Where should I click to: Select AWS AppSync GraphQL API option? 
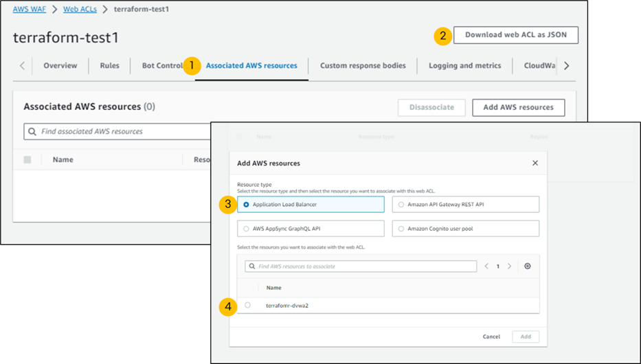pos(311,229)
